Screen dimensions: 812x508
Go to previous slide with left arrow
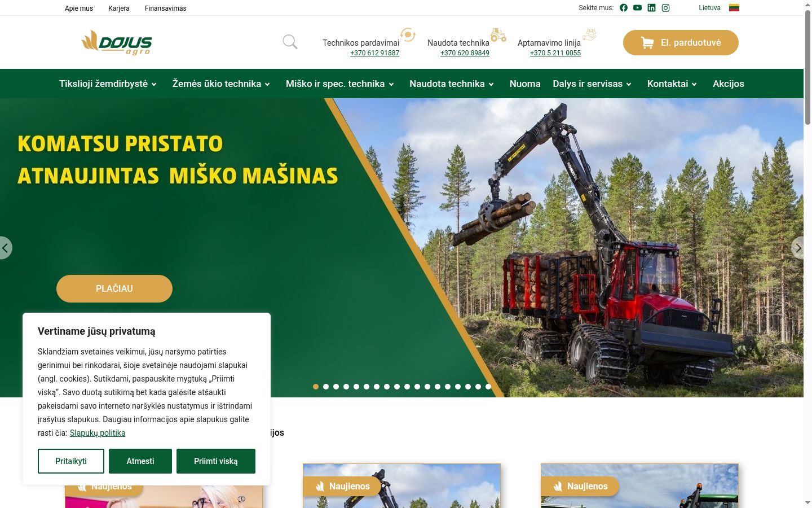[x=5, y=248]
